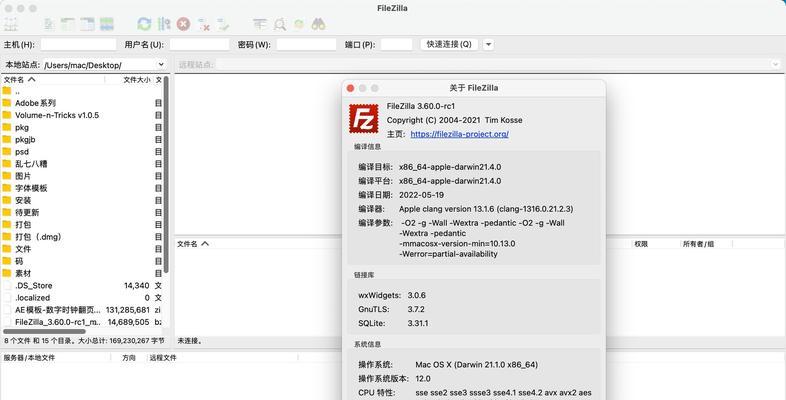Click the file size 14,340 value
Screen dimensions: 786x400
(137, 285)
